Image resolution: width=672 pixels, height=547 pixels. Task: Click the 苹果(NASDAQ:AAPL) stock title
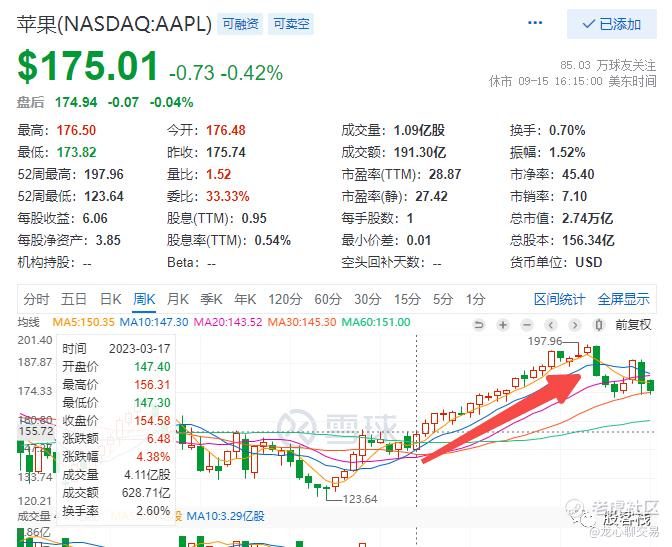[114, 24]
